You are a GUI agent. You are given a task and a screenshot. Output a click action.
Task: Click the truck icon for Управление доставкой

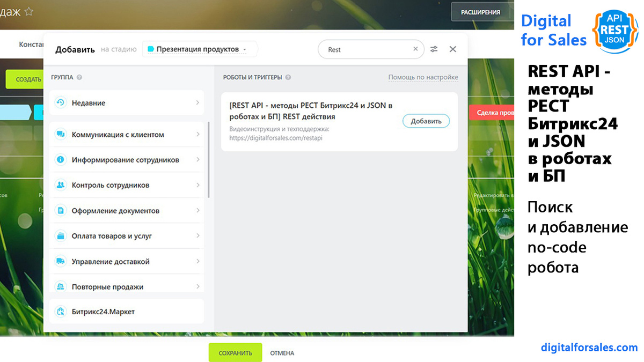coord(61,261)
